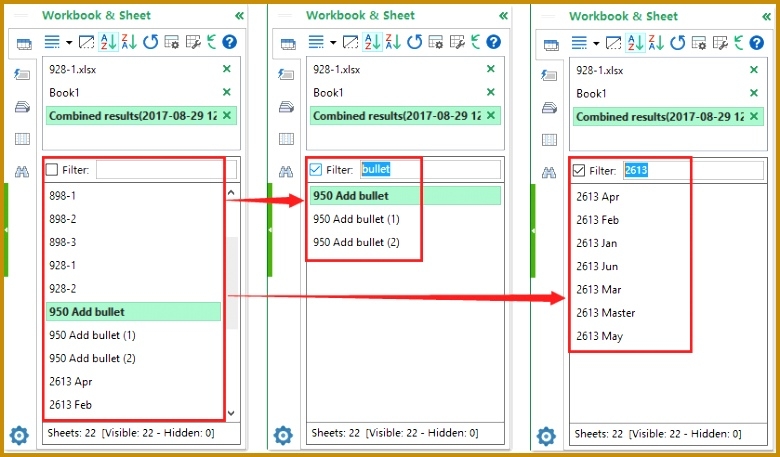Collapse the right Workbook & Sheet pane
The width and height of the screenshot is (780, 457).
pos(765,16)
